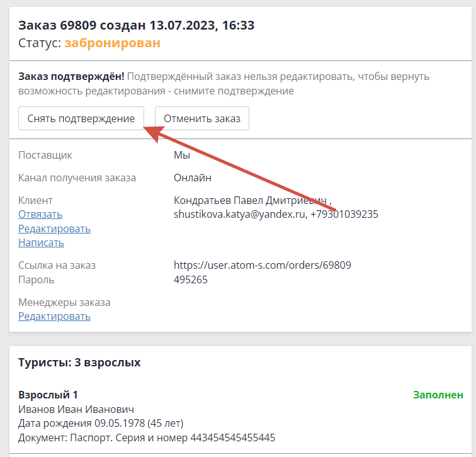Click the Поставщик label
This screenshot has width=476, height=457.
click(x=45, y=155)
